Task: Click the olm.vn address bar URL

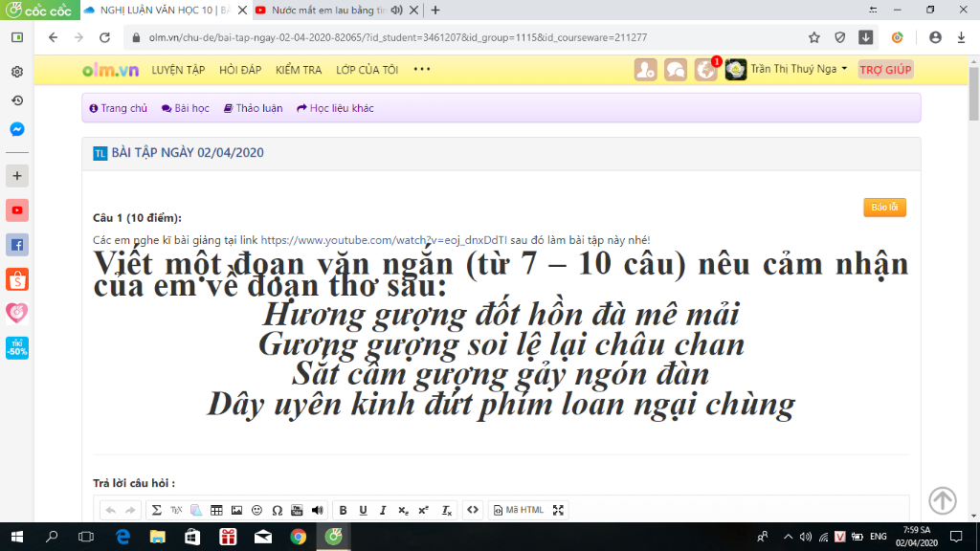Action: pos(397,37)
